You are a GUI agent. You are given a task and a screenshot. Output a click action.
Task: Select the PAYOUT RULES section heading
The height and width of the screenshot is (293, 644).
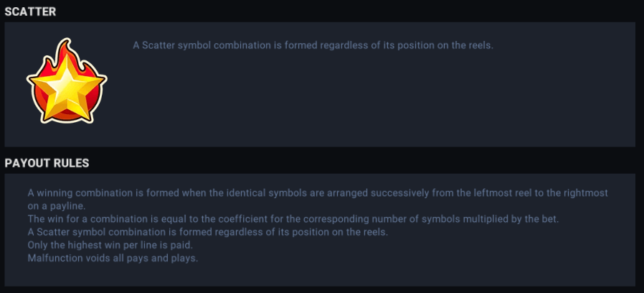coord(47,163)
